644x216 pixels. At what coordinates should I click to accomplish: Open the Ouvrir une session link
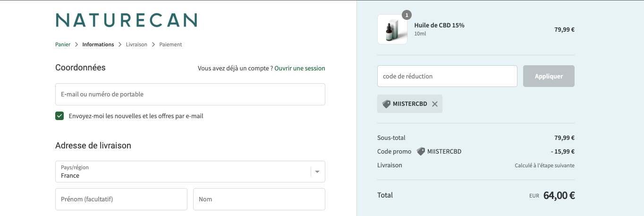point(300,68)
